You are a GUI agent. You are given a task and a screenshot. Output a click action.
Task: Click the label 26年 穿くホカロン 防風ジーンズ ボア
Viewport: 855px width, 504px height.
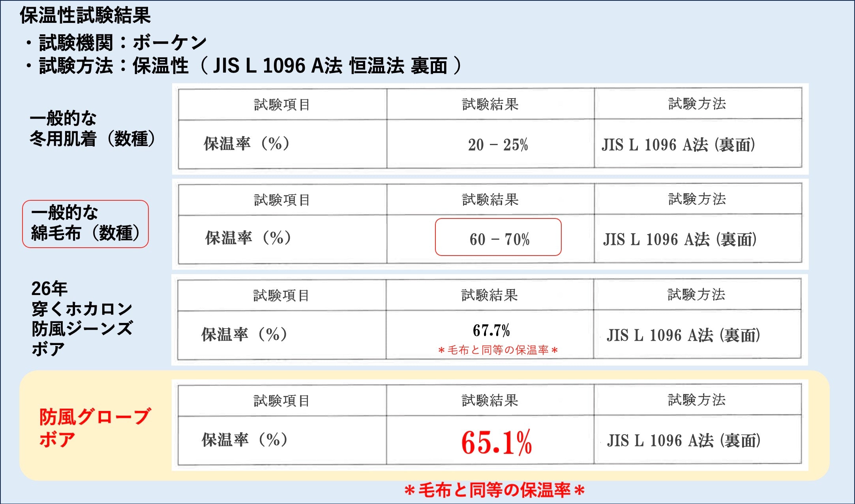click(x=82, y=318)
